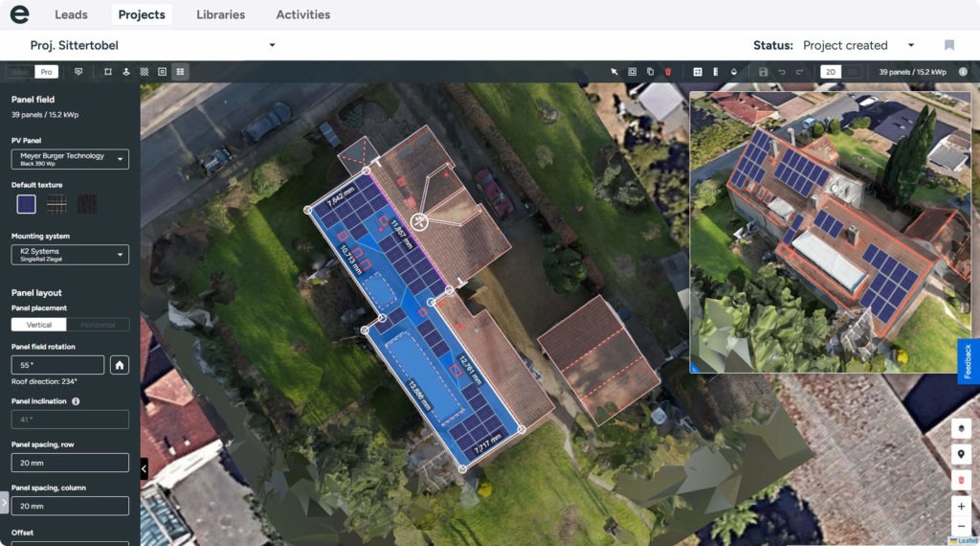980x546 pixels.
Task: Open the Meyer Burger PV Panel dropdown
Action: click(x=70, y=159)
